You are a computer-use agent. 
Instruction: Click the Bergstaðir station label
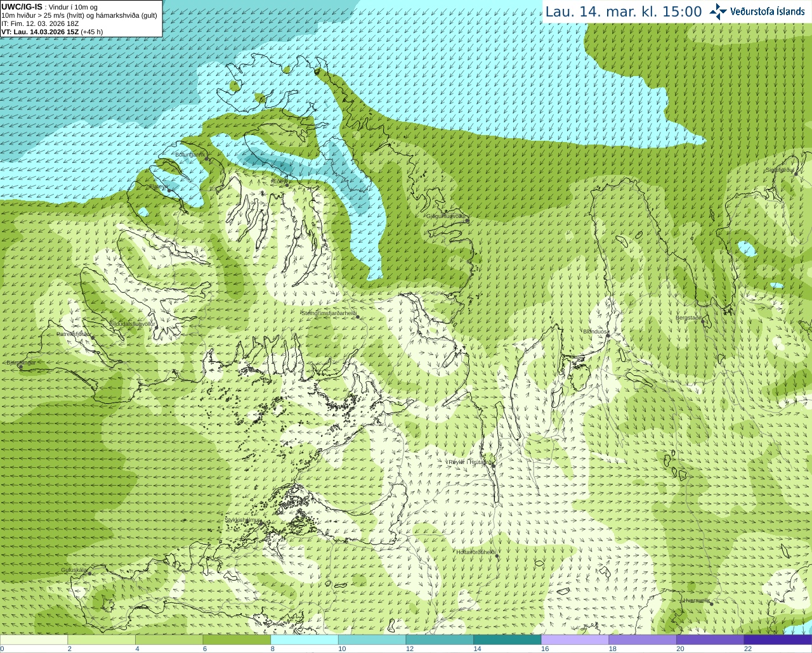pyautogui.click(x=688, y=318)
